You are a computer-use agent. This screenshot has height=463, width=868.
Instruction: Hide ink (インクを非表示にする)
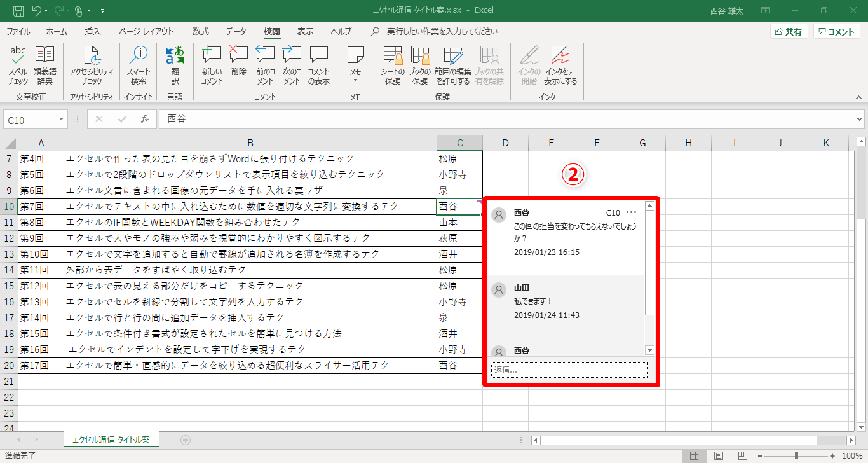pyautogui.click(x=560, y=66)
